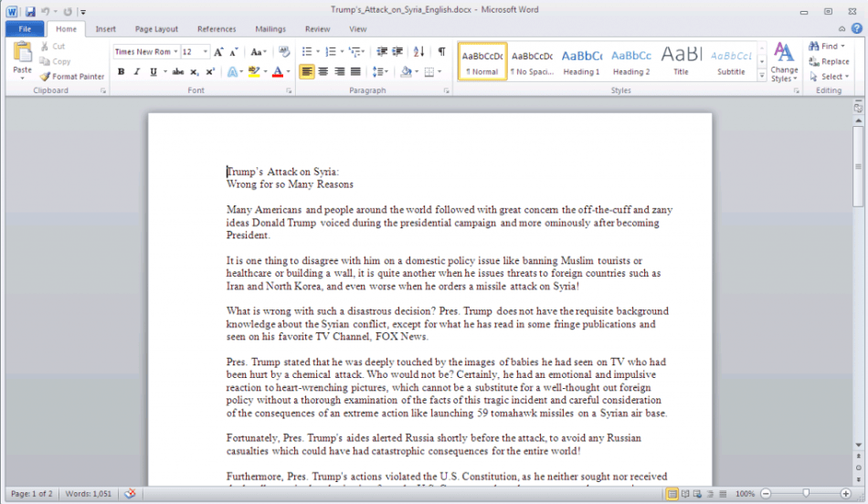Expand the Styles gallery more arrow

point(762,77)
